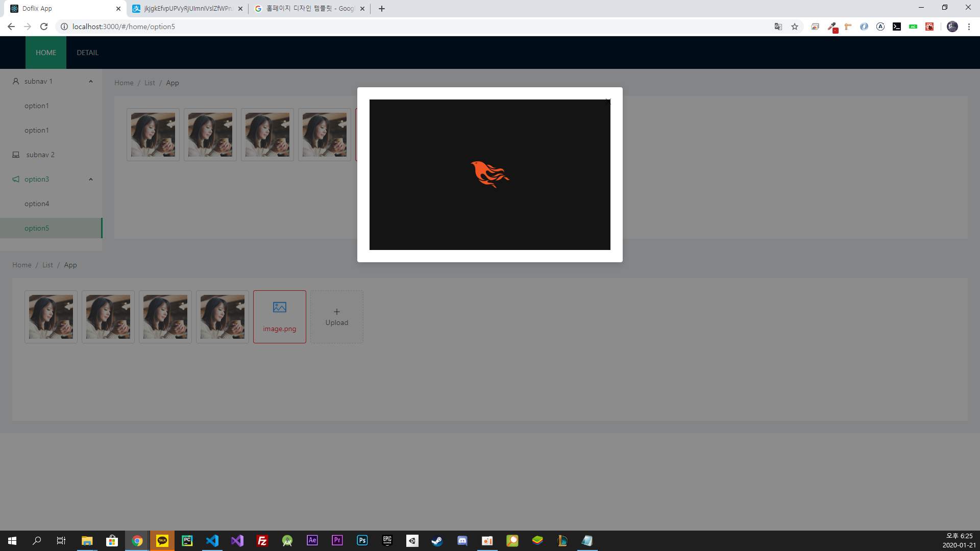Click the notification icon beside option3
The image size is (980, 551).
(x=16, y=179)
